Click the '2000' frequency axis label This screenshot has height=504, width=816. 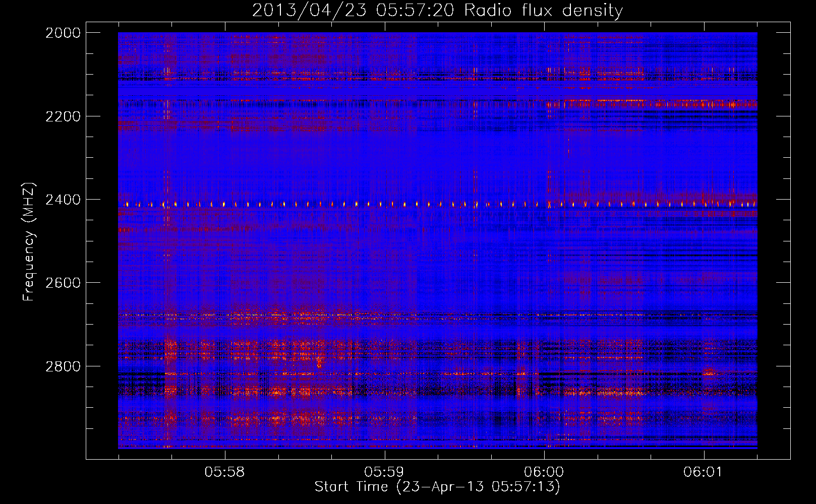pyautogui.click(x=63, y=33)
